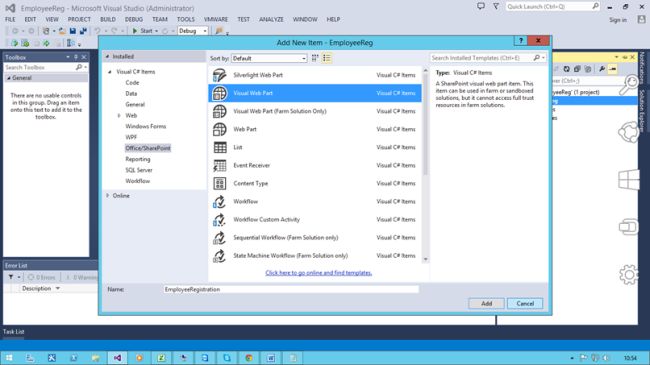Click the Search Toolbox field
This screenshot has height=365, width=650.
coord(46,67)
